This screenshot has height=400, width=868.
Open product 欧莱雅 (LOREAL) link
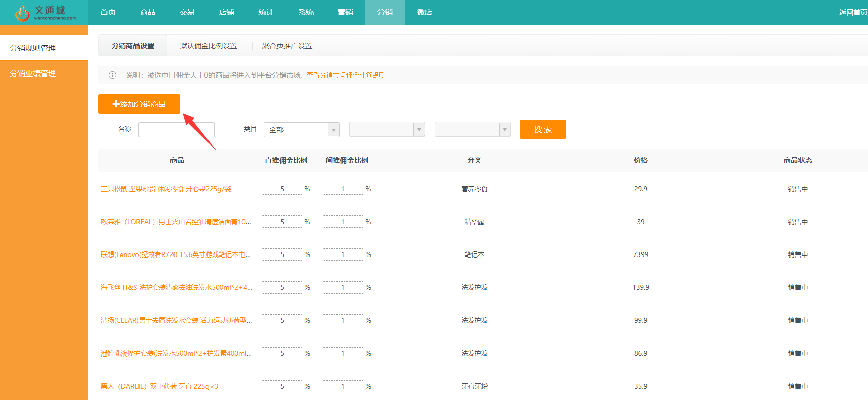(x=176, y=222)
